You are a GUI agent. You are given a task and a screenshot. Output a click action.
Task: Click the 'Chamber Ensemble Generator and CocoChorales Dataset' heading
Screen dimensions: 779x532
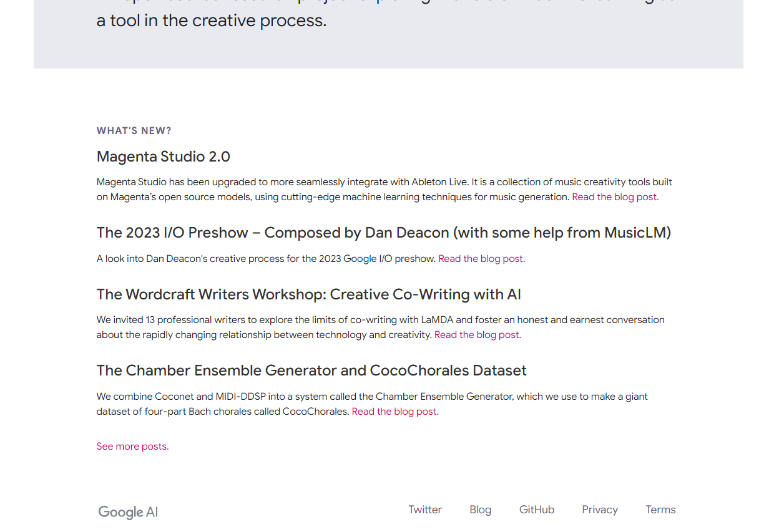pos(311,370)
